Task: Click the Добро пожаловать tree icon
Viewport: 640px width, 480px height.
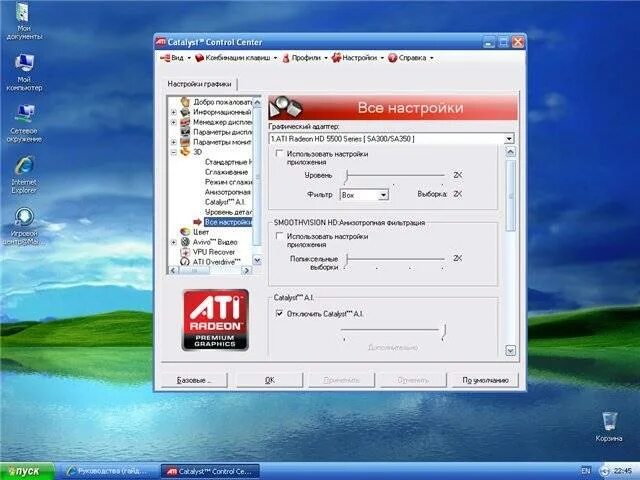Action: tap(185, 102)
